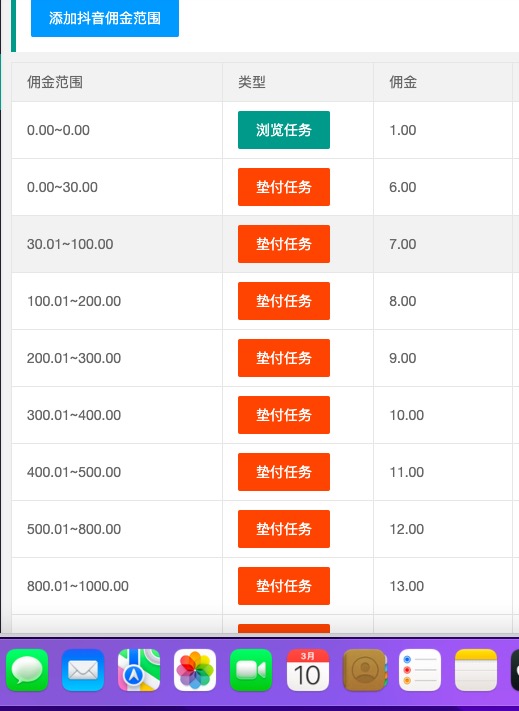Click the 500.01~800.00 range cell
This screenshot has height=711, width=519.
(x=117, y=529)
